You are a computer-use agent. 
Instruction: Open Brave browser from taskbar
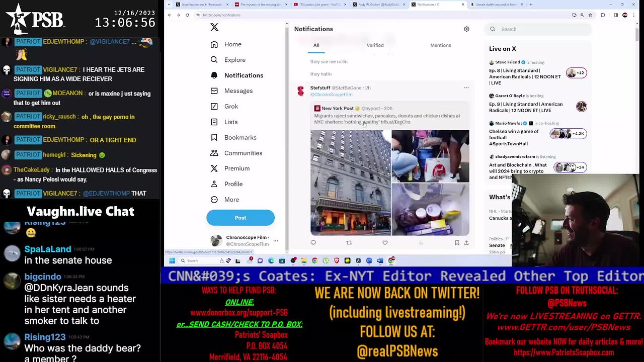pyautogui.click(x=337, y=260)
